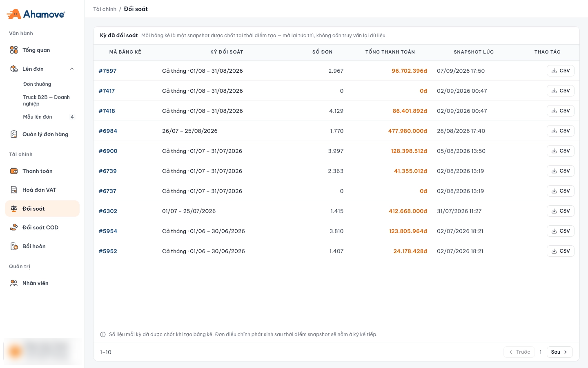
Task: Go to Tài chính breadcrumb
Action: pos(105,9)
